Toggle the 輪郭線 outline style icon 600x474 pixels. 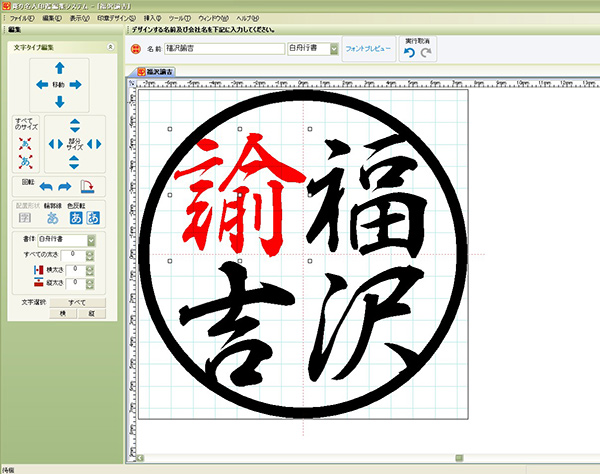pyautogui.click(x=55, y=218)
